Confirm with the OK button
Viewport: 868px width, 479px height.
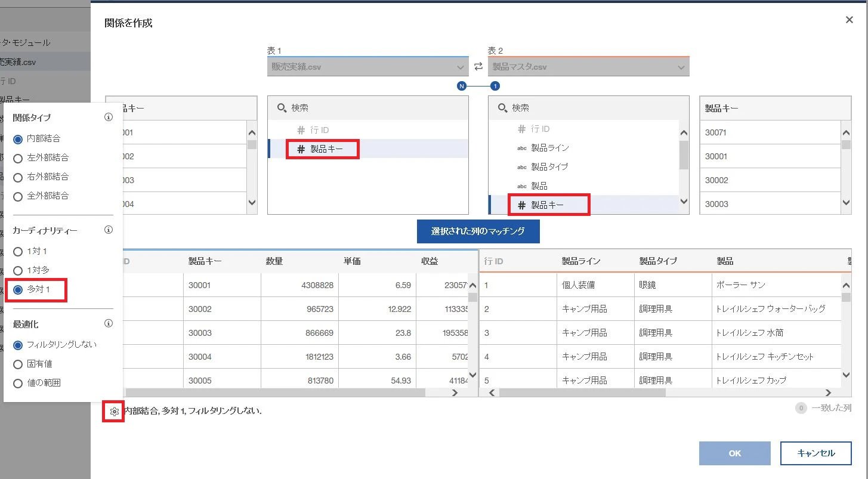coord(735,453)
